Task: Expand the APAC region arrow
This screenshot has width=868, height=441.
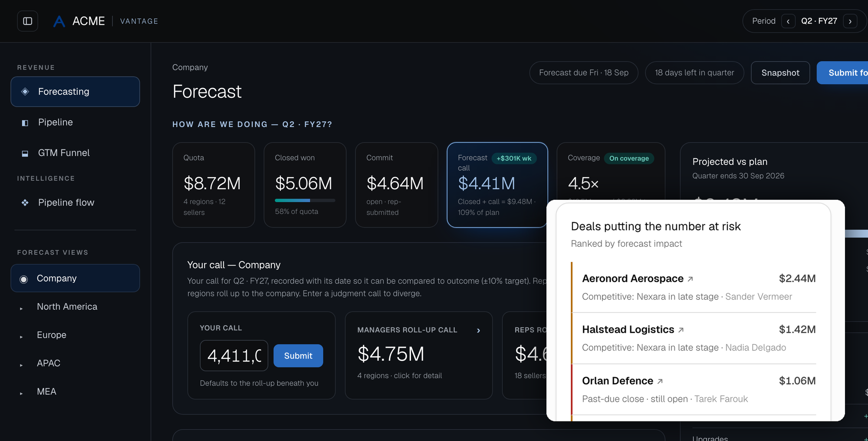Action: (x=21, y=365)
